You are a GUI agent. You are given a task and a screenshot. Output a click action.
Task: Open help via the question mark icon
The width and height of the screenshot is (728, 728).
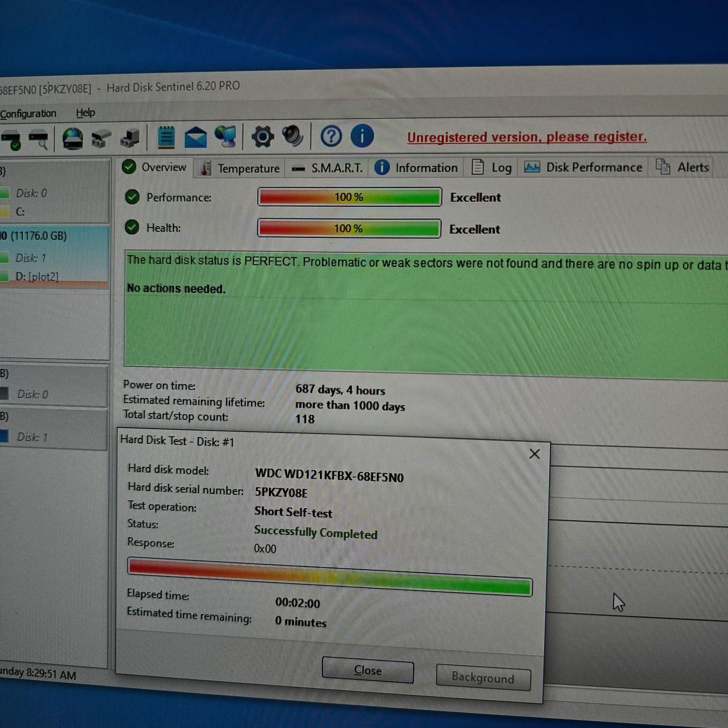click(331, 136)
